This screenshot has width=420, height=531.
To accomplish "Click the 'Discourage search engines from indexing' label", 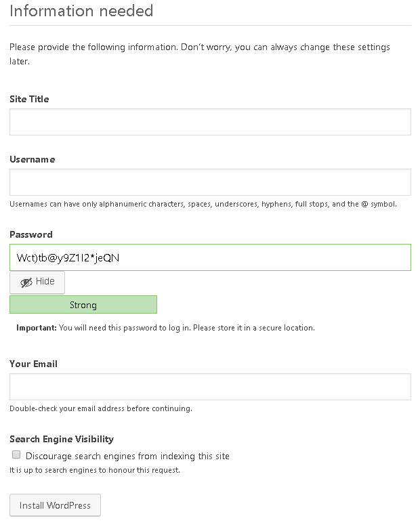I will pyautogui.click(x=127, y=456).
